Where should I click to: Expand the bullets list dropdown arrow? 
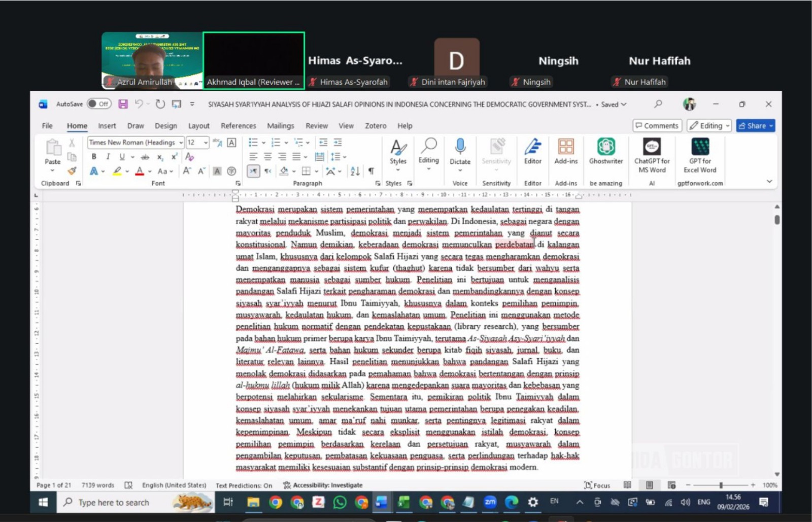tap(264, 143)
